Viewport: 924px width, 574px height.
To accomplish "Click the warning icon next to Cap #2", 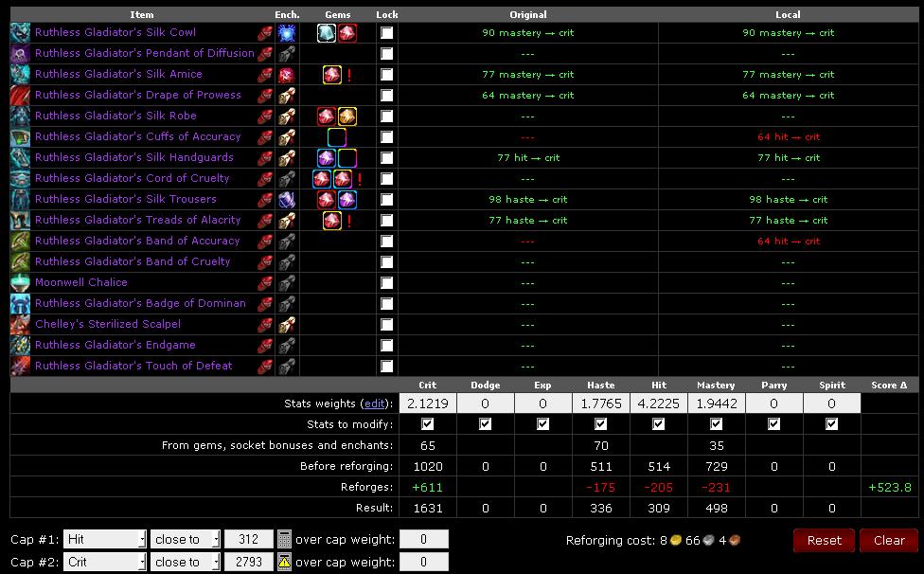I will coord(284,562).
